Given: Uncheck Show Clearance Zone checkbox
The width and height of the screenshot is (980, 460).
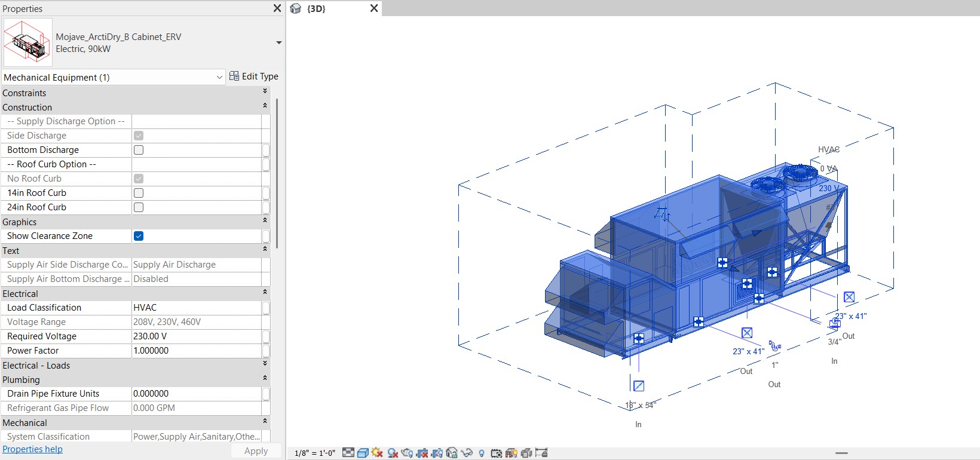Looking at the screenshot, I should 139,236.
